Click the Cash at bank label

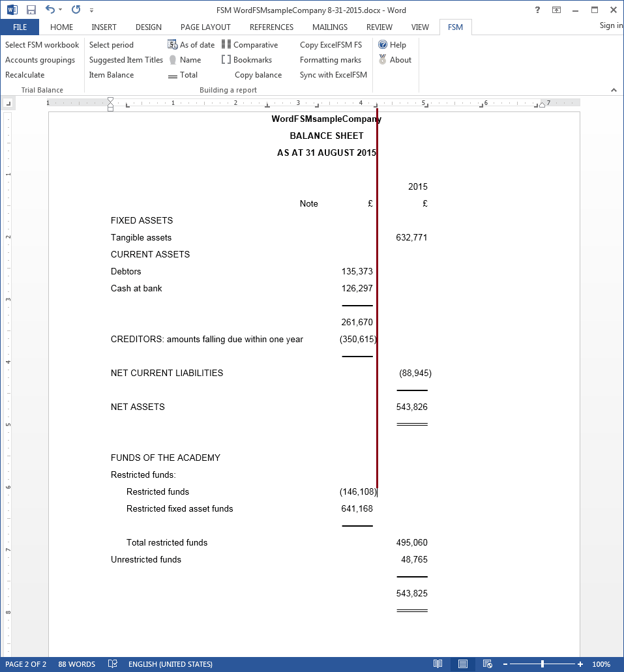(136, 289)
